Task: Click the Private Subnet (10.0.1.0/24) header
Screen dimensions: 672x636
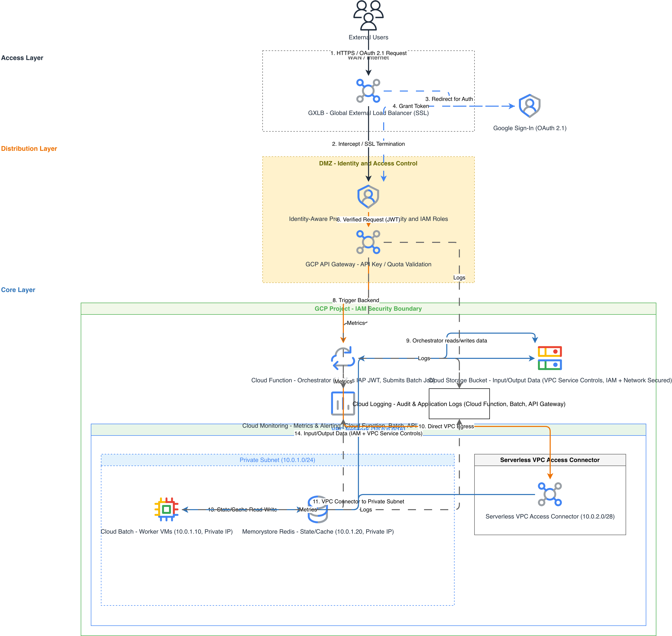Action: pos(277,460)
